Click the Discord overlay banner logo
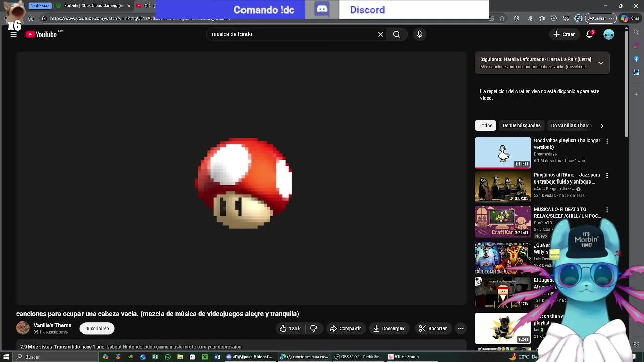 (322, 9)
